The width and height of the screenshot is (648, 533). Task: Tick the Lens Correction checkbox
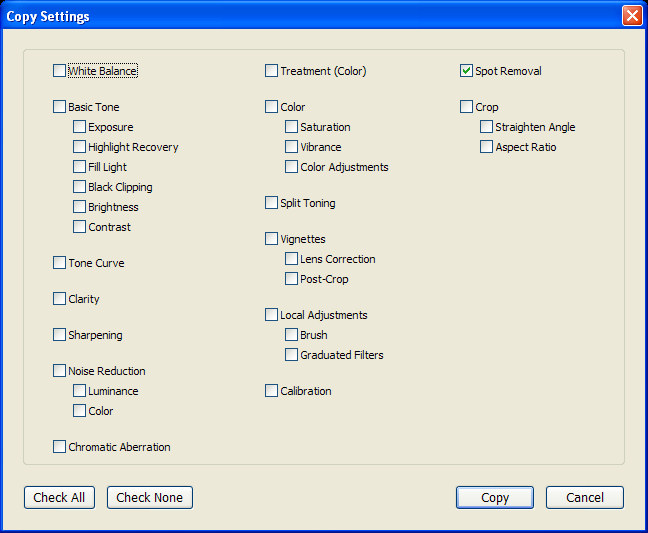click(x=291, y=259)
